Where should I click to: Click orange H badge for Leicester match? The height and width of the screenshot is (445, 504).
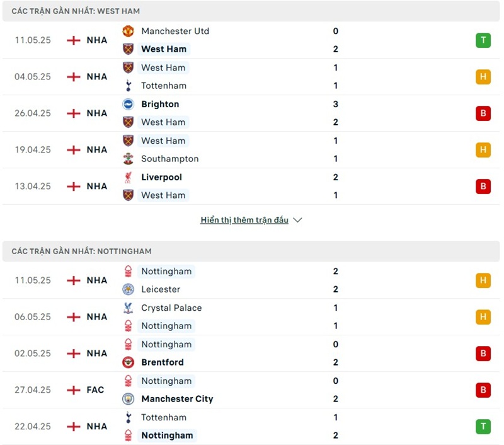(483, 280)
